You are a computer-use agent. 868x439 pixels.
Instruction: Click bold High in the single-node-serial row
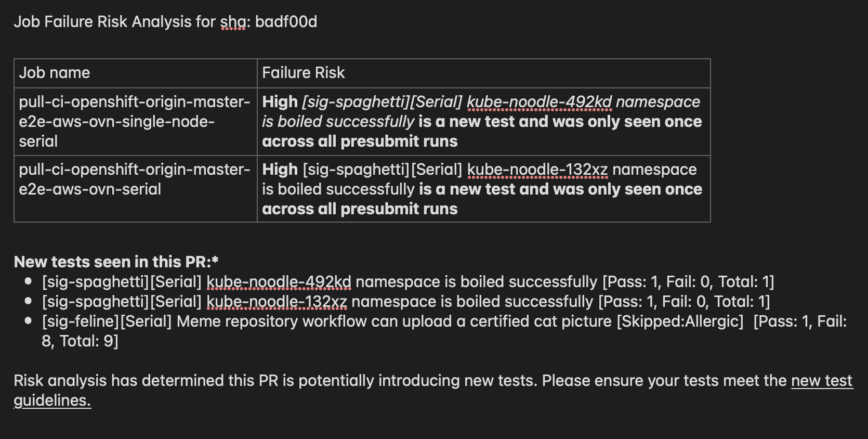tap(280, 102)
